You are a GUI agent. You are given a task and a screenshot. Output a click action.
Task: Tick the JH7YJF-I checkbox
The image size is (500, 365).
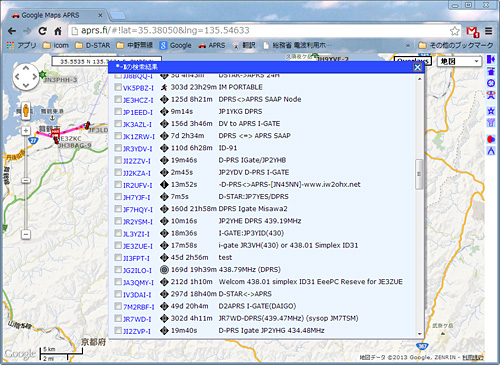coord(118,197)
